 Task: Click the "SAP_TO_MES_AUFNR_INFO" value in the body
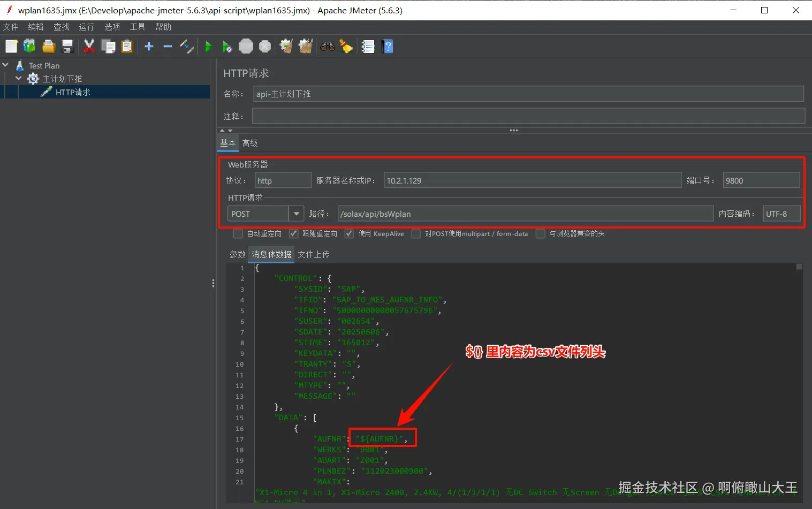[387, 300]
